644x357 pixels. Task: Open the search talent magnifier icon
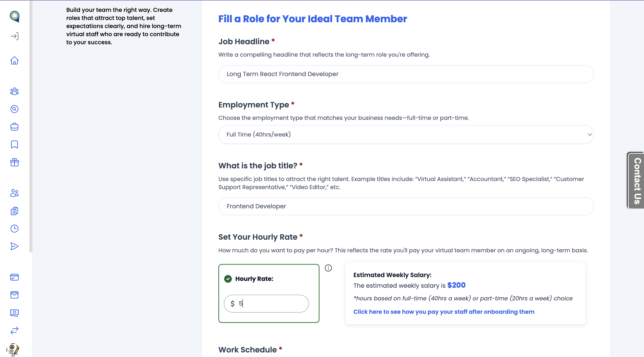(x=14, y=109)
